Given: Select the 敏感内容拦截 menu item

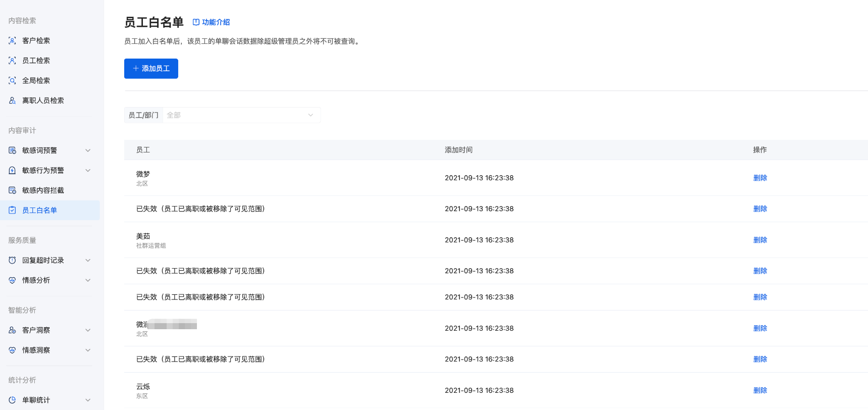Looking at the screenshot, I should 50,190.
